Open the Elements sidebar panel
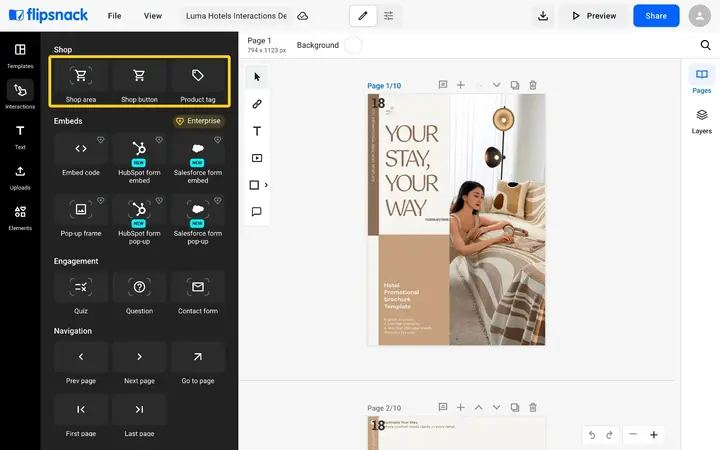720x450 pixels. pyautogui.click(x=20, y=218)
